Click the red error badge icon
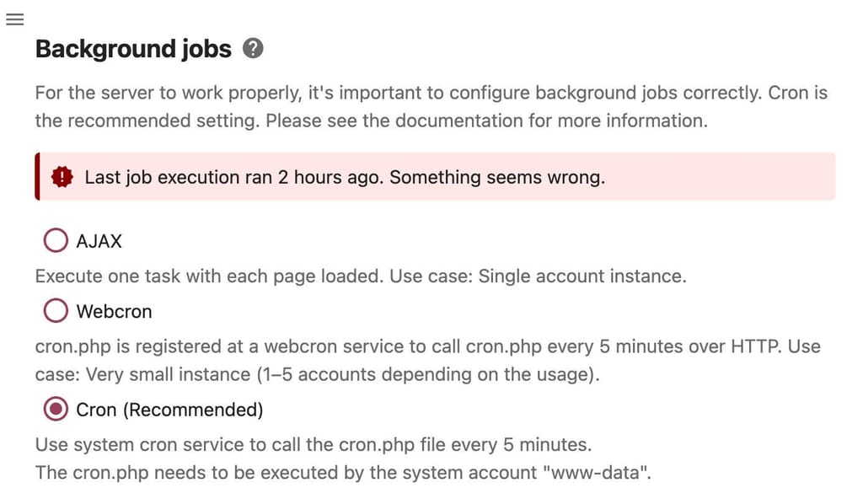This screenshot has height=504, width=863. click(62, 177)
